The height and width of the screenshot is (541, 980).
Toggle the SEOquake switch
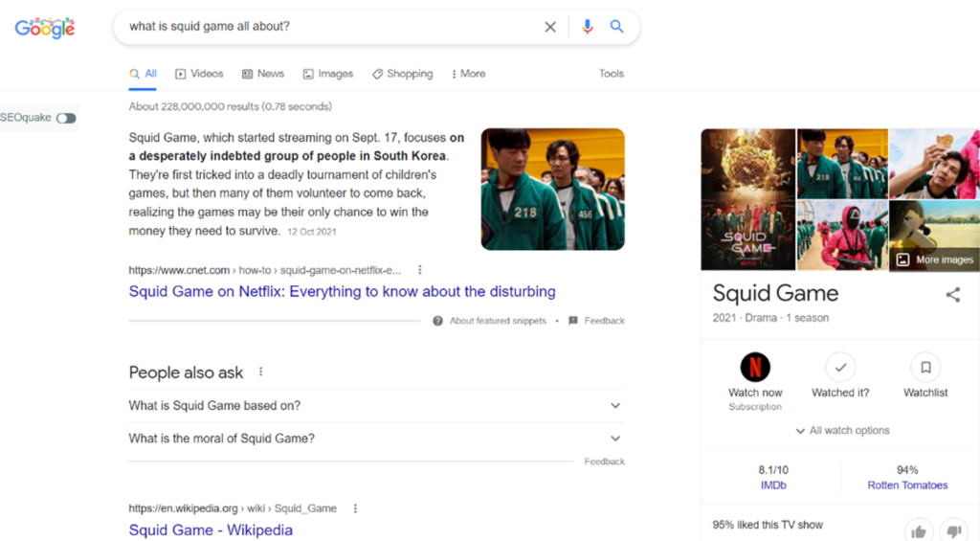point(66,118)
